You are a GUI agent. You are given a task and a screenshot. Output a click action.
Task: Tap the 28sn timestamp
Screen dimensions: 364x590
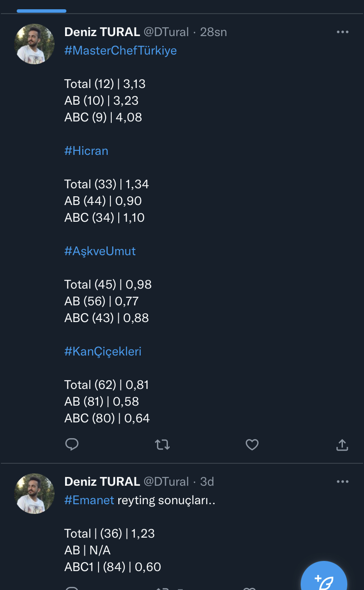click(214, 32)
